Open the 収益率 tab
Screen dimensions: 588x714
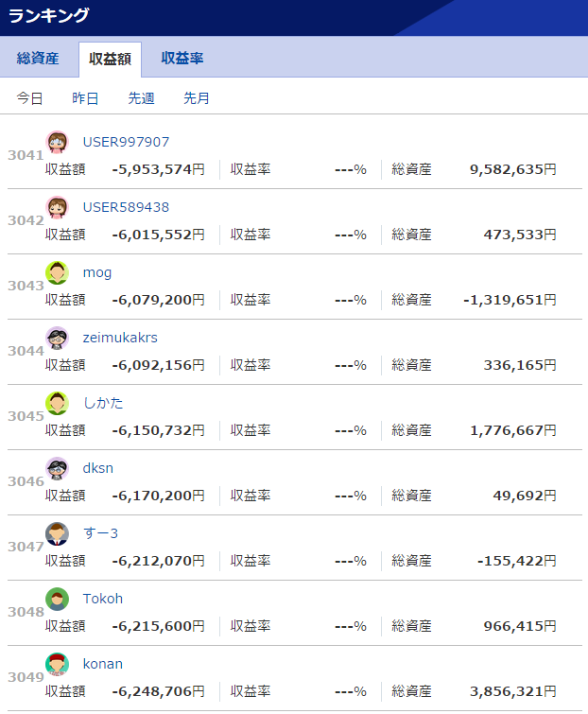pyautogui.click(x=182, y=59)
